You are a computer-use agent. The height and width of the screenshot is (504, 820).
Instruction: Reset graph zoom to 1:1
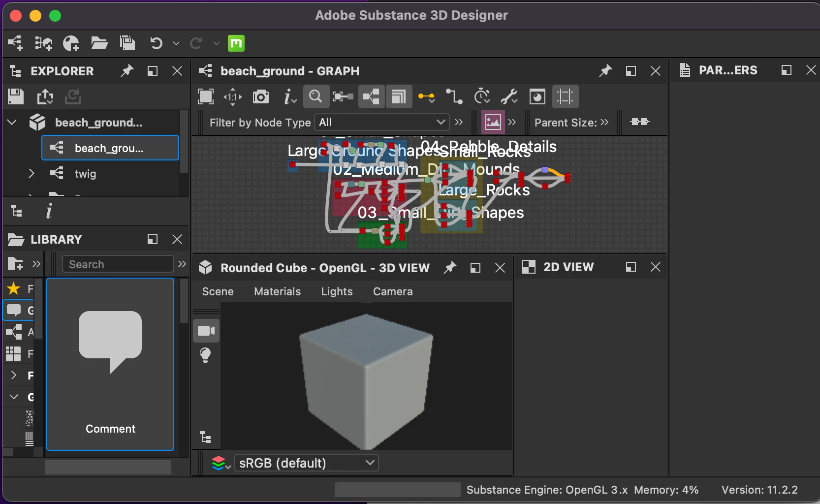click(233, 96)
